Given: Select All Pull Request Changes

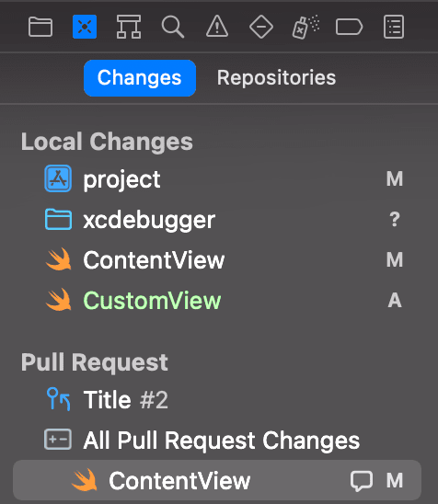Looking at the screenshot, I should [219, 440].
